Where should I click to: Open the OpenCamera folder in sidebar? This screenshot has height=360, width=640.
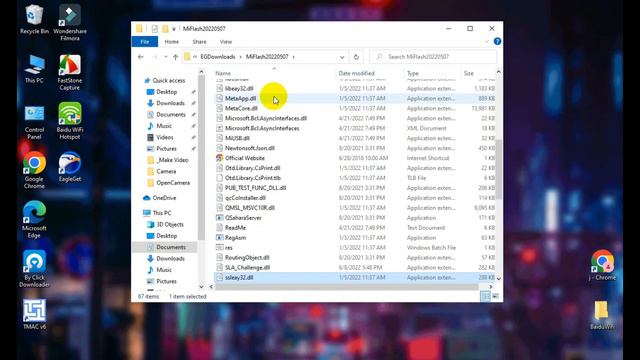click(x=173, y=183)
